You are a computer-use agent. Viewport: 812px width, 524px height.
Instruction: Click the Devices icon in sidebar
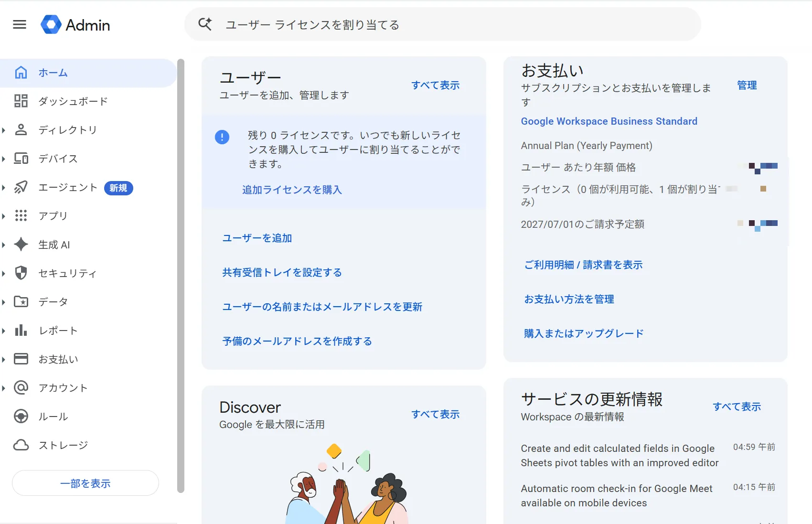pos(21,159)
